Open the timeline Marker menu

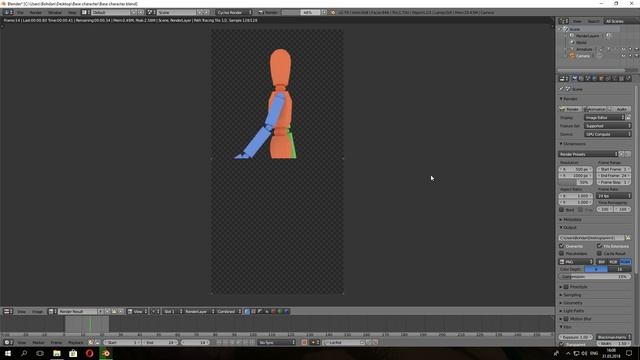pos(38,342)
